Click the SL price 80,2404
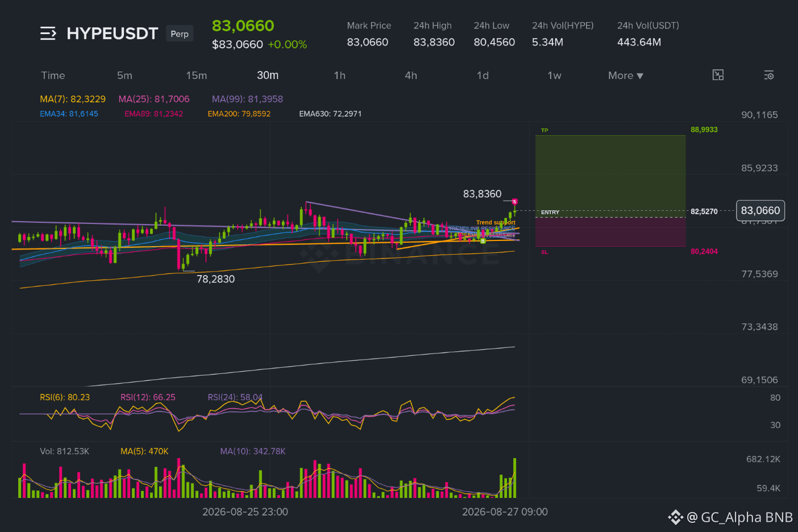The height and width of the screenshot is (532, 798). (704, 251)
